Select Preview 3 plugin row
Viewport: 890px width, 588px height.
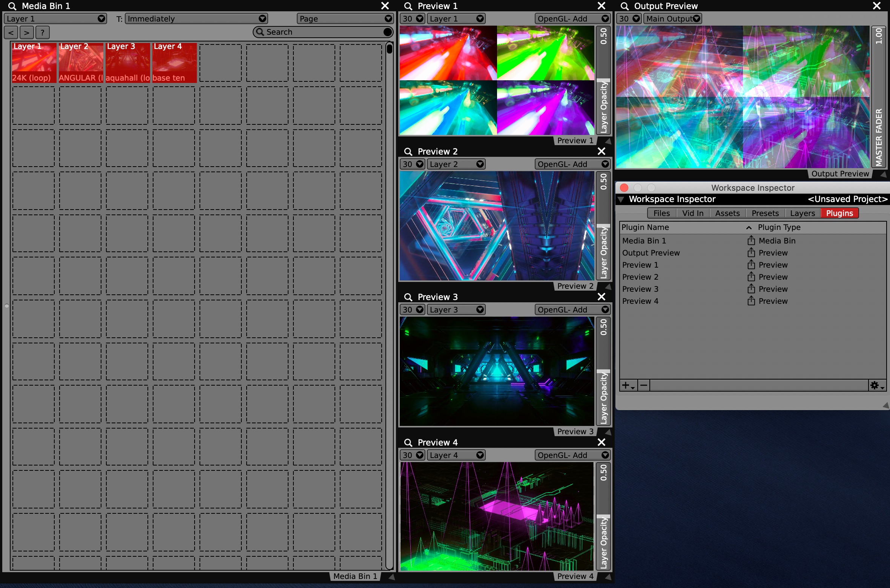[x=753, y=289]
